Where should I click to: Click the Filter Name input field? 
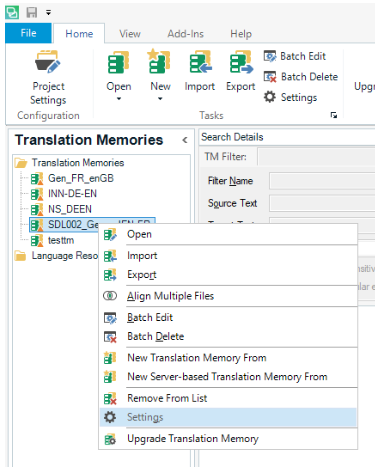322,181
